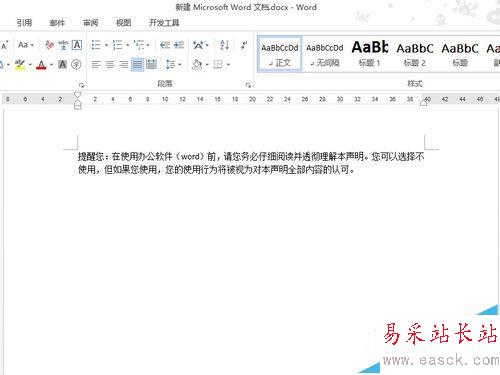Select the 无间隔 style

click(x=325, y=54)
